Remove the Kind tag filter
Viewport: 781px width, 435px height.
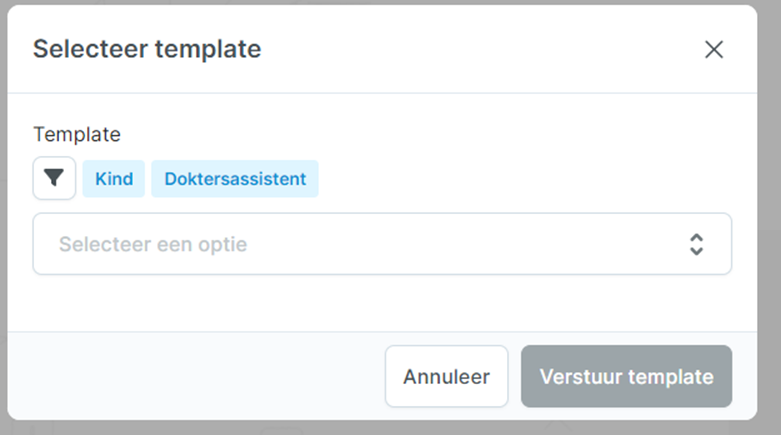114,178
